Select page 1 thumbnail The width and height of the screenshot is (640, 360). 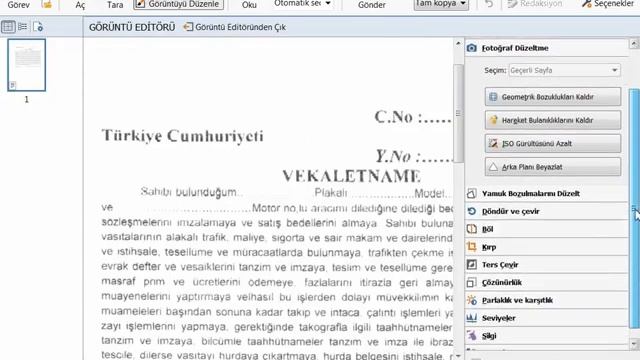(x=27, y=65)
